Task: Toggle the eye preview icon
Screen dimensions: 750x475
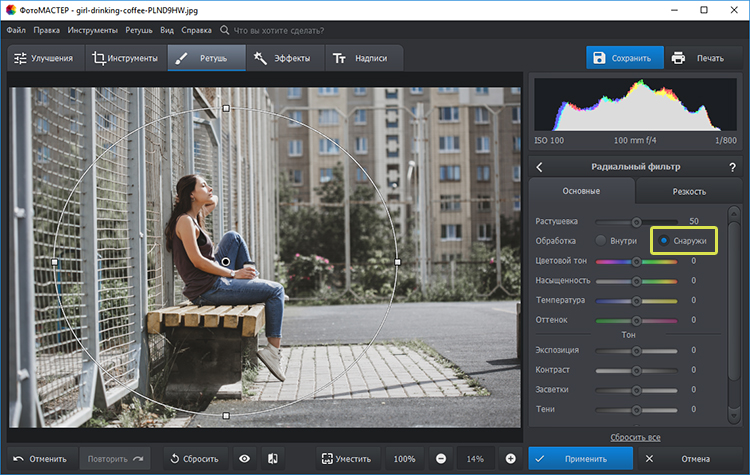Action: pos(244,458)
